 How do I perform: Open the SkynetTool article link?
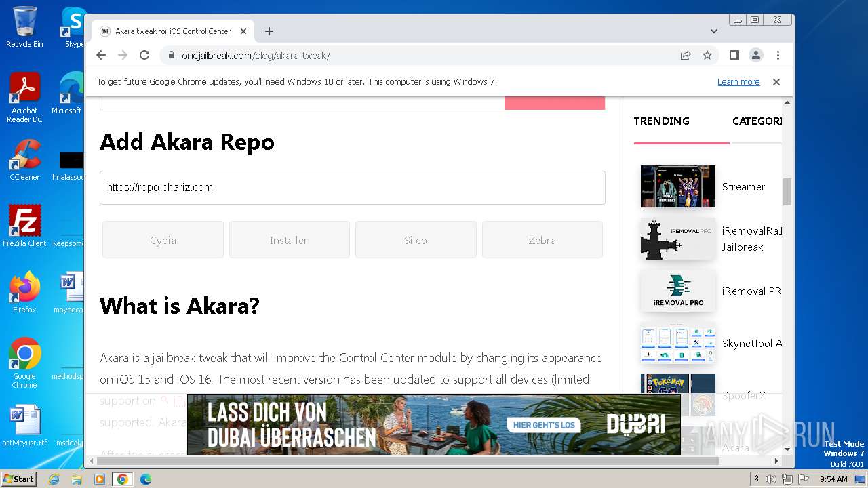751,344
